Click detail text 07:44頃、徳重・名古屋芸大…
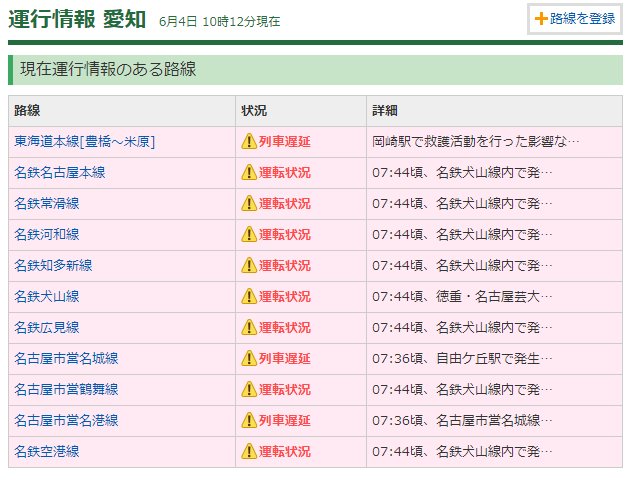 tap(462, 297)
